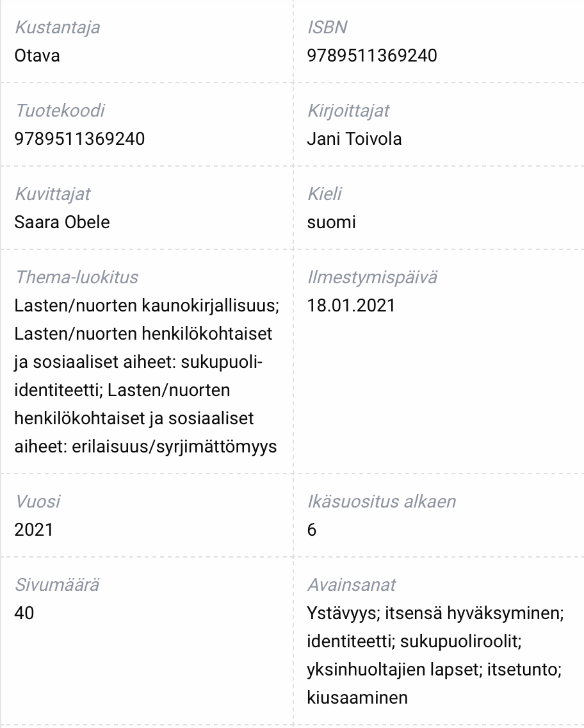Click the Kuvittajat field label
Viewport: 584px width, 728px height.
[x=53, y=194]
